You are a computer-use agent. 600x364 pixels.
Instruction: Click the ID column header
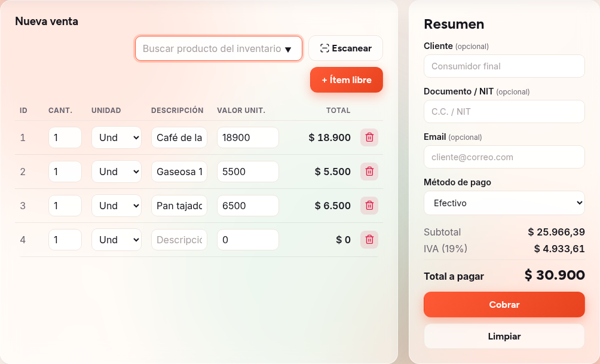pos(23,110)
